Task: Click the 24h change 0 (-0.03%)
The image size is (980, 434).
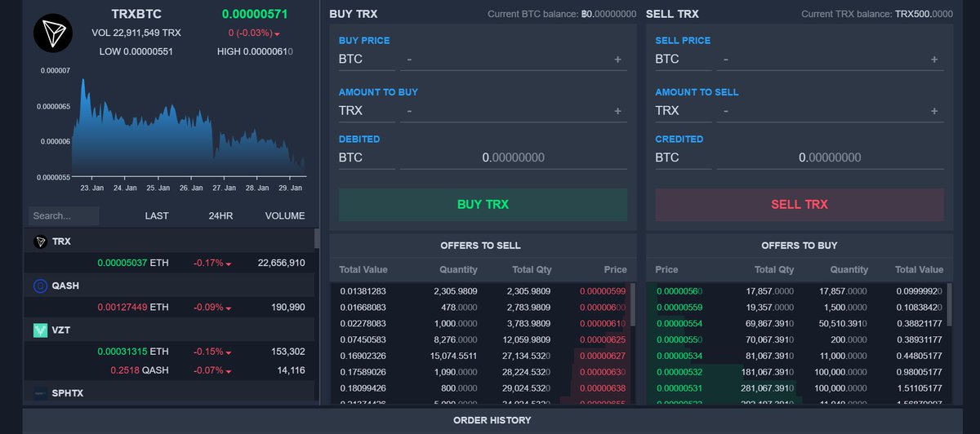Action: point(253,33)
